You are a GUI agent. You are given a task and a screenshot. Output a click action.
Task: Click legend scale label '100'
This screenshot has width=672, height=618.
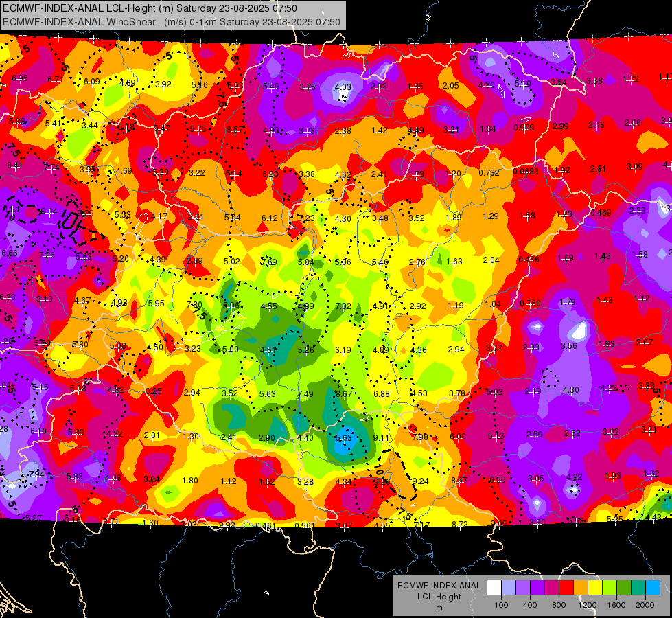pyautogui.click(x=501, y=605)
